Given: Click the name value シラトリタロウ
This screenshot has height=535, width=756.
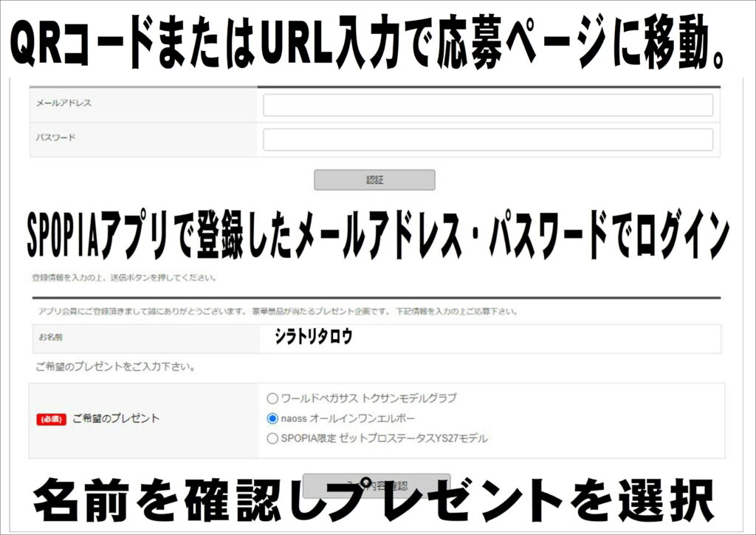Looking at the screenshot, I should coord(313,336).
